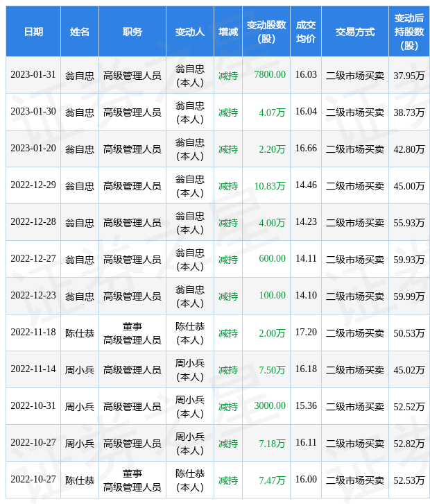Click 陈仕恭 name in 2022-11-18 row

click(80, 333)
